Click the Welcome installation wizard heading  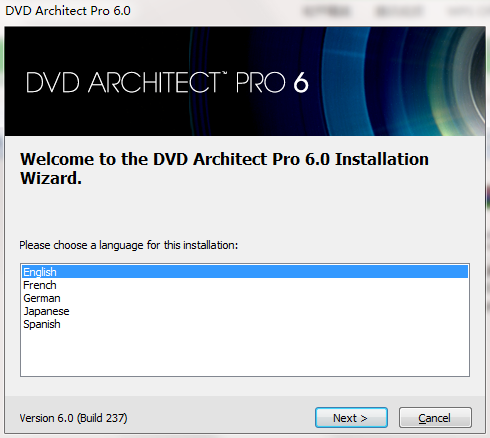tap(224, 168)
